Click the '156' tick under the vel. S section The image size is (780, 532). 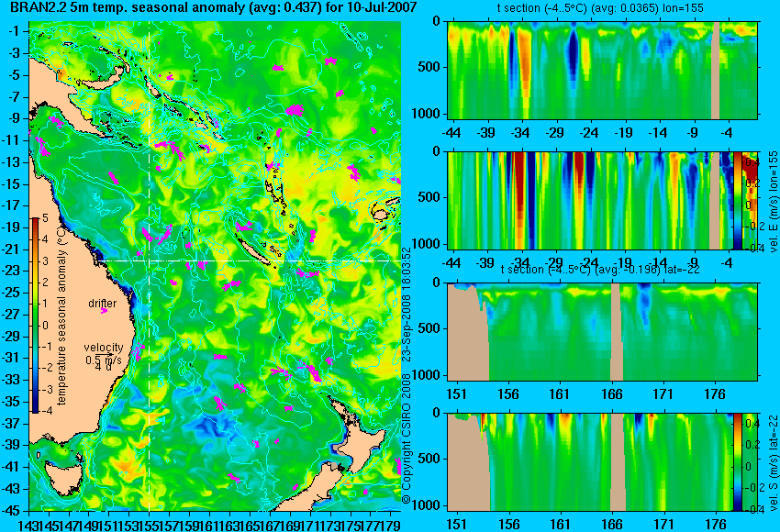(x=508, y=525)
